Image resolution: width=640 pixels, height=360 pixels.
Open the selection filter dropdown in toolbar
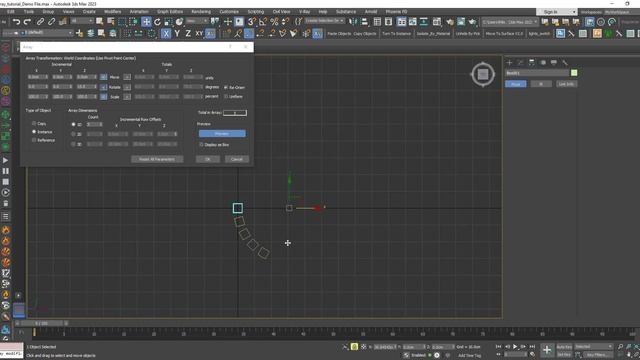point(82,21)
